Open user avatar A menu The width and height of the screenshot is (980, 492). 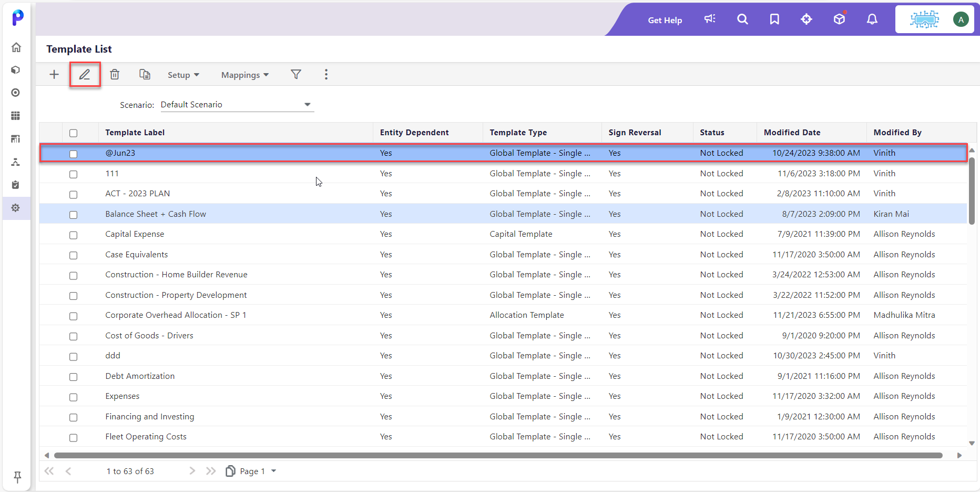(961, 19)
